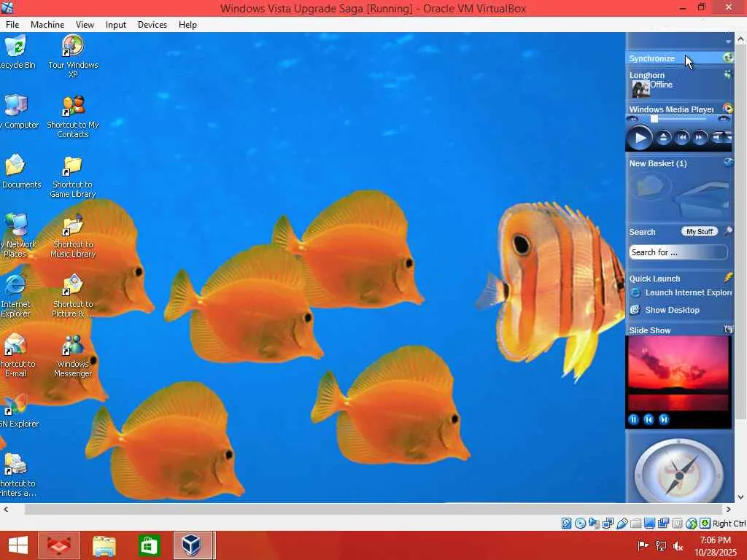The image size is (747, 560).
Task: Click the My Stuff search scope button
Action: tap(700, 231)
